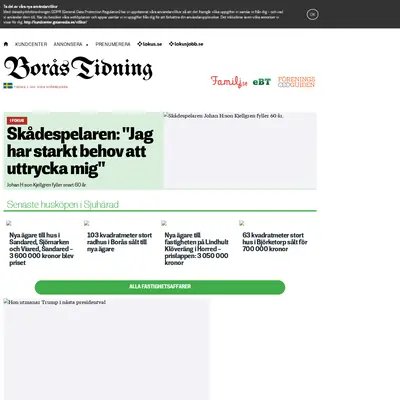
Task: Open the Prenumerera menu item
Action: (113, 44)
